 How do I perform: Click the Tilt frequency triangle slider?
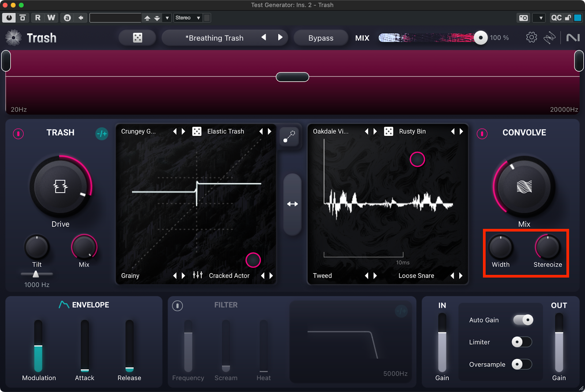[36, 274]
